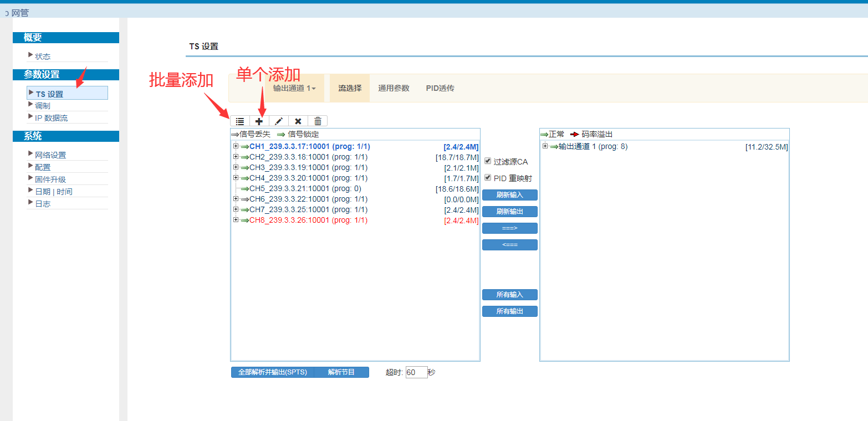
Task: Click the trash can icon
Action: click(318, 121)
